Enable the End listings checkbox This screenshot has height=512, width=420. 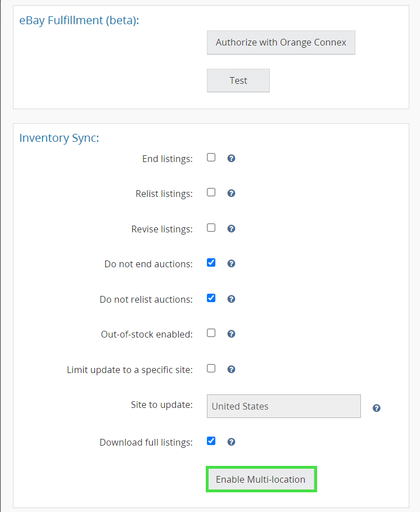211,158
